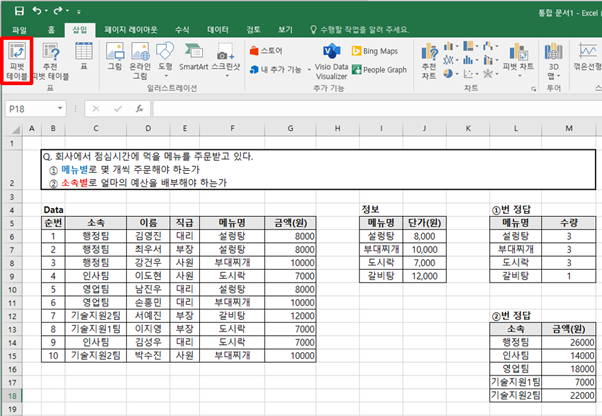Screen dimensions: 602x416
Task: Expand the scatter chart dropdown
Action: [x=477, y=74]
